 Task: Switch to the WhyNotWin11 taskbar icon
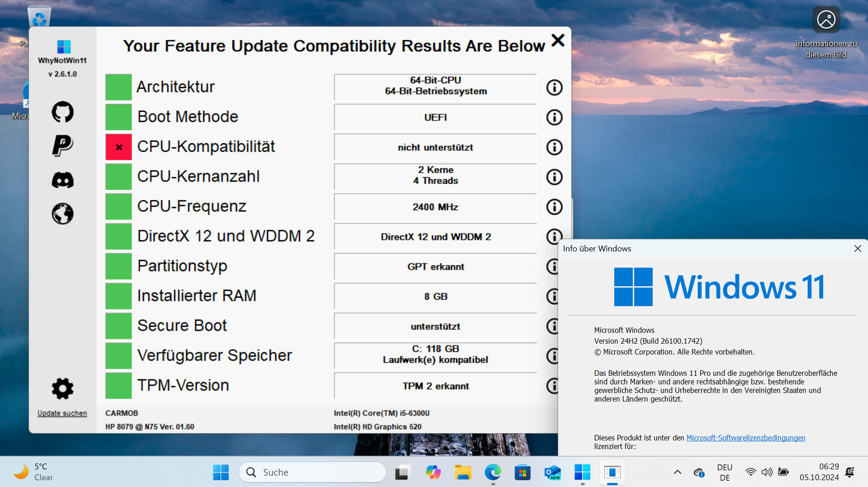[x=582, y=472]
